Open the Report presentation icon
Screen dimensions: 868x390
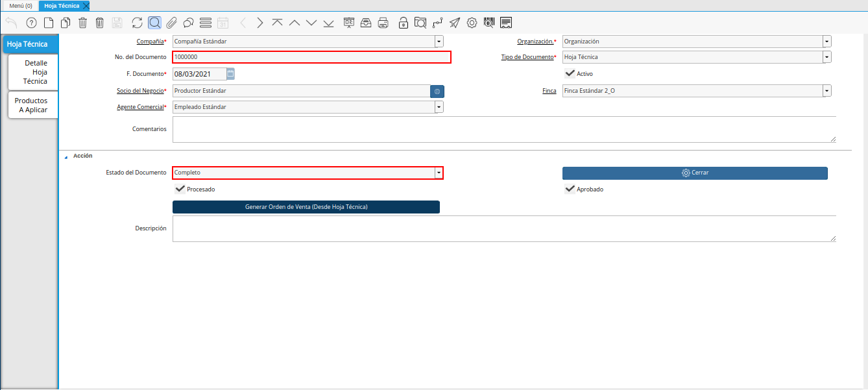click(x=349, y=23)
